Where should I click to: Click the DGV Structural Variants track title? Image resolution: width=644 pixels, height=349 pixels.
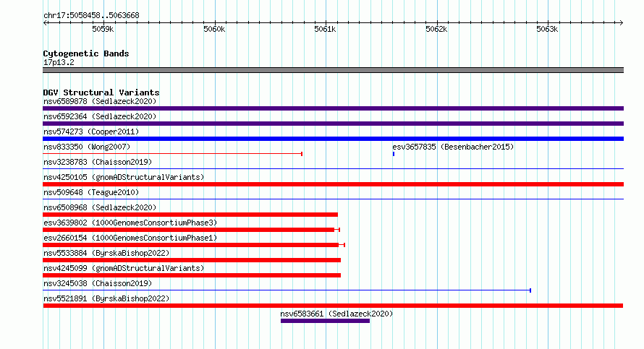pos(101,92)
